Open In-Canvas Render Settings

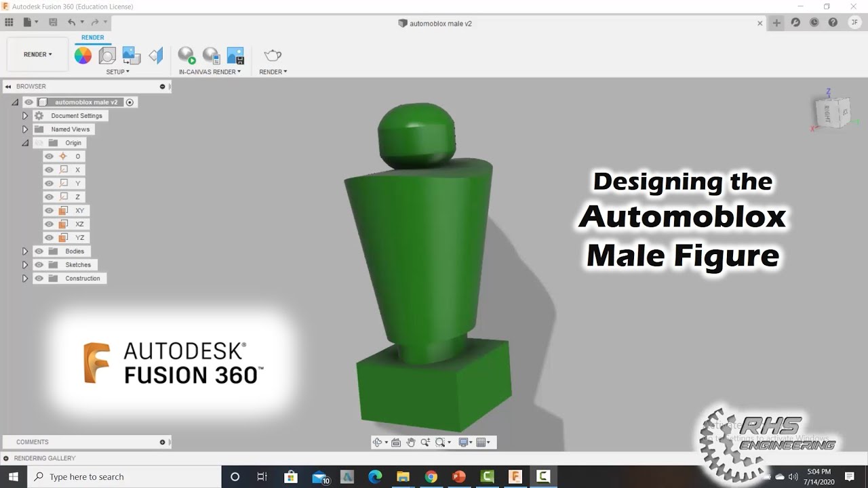pyautogui.click(x=212, y=56)
